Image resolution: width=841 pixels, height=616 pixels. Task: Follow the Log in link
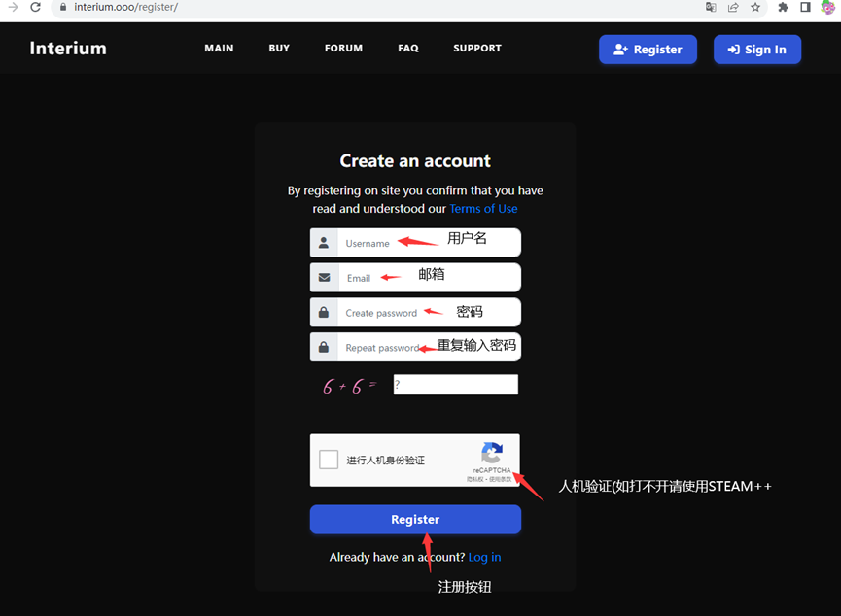point(484,557)
